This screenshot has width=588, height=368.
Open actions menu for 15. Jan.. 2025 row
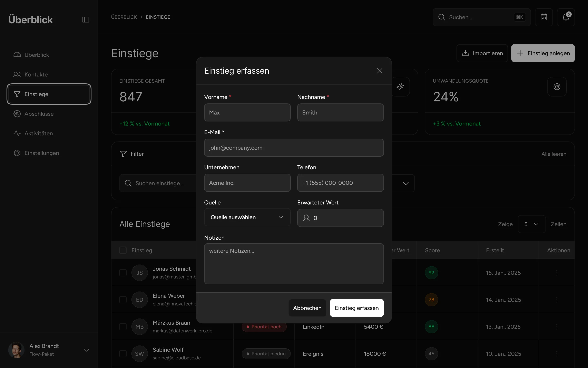click(557, 273)
